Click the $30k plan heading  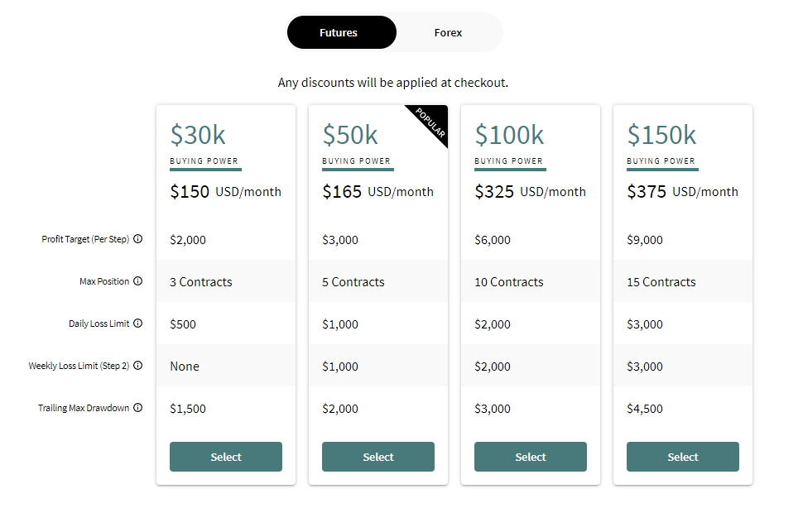198,135
